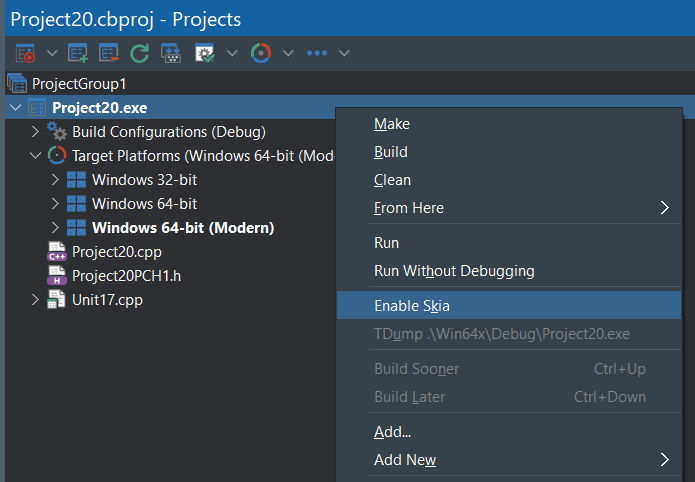Choose Build from context menu
This screenshot has width=695, height=482.
[509, 152]
